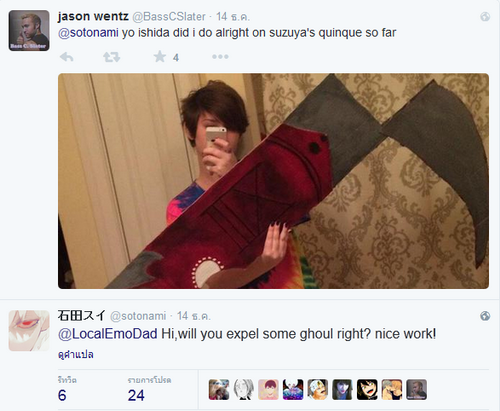Open sotonami's profile avatar
The image size is (500, 411).
[29, 330]
